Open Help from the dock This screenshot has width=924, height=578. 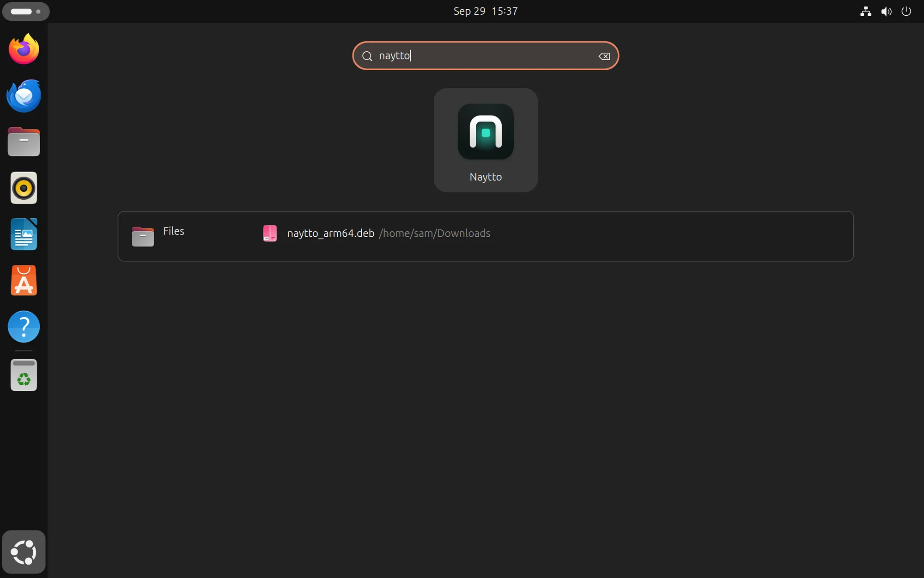coord(24,327)
